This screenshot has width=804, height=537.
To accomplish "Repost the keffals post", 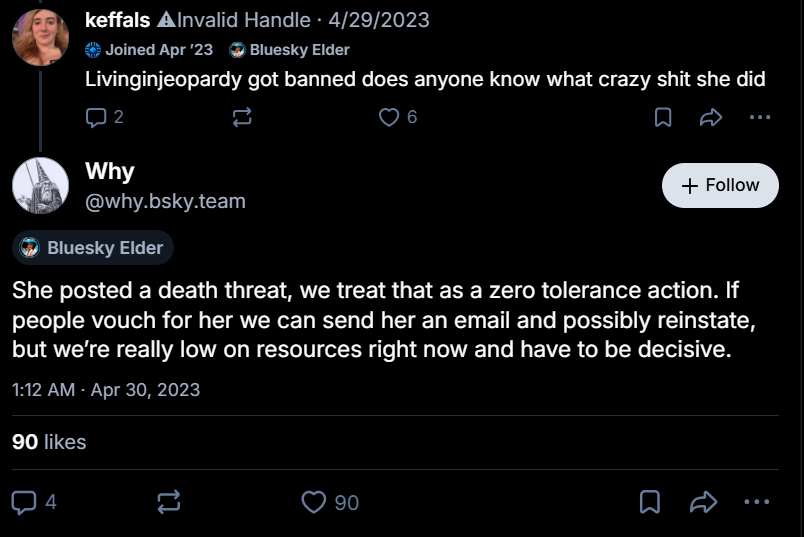I will point(242,117).
